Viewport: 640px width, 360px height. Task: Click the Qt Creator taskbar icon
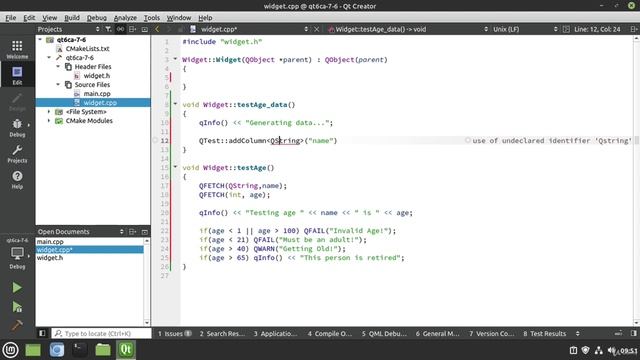(126, 350)
